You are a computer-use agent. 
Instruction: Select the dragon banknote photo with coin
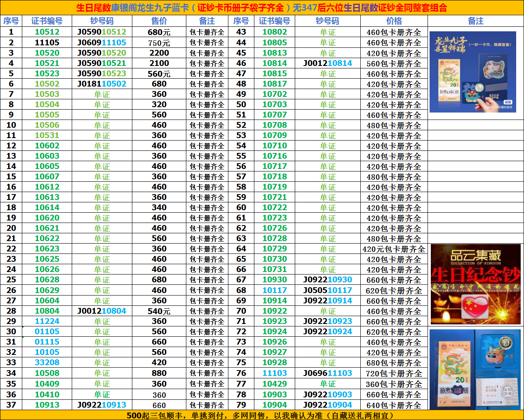pyautogui.click(x=475, y=369)
